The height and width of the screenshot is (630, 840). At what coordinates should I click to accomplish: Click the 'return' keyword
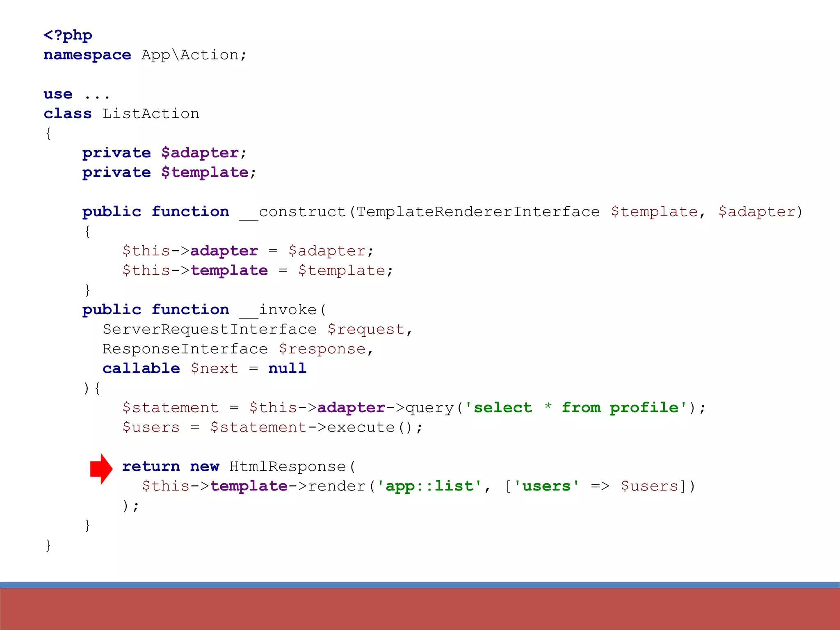tap(151, 466)
